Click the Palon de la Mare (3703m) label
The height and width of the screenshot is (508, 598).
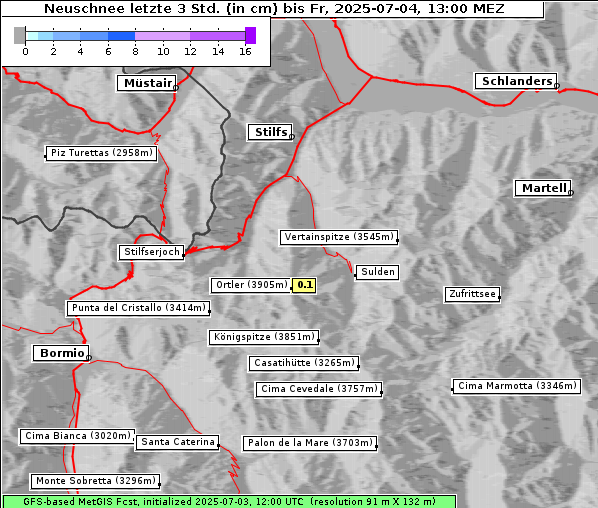(x=310, y=443)
